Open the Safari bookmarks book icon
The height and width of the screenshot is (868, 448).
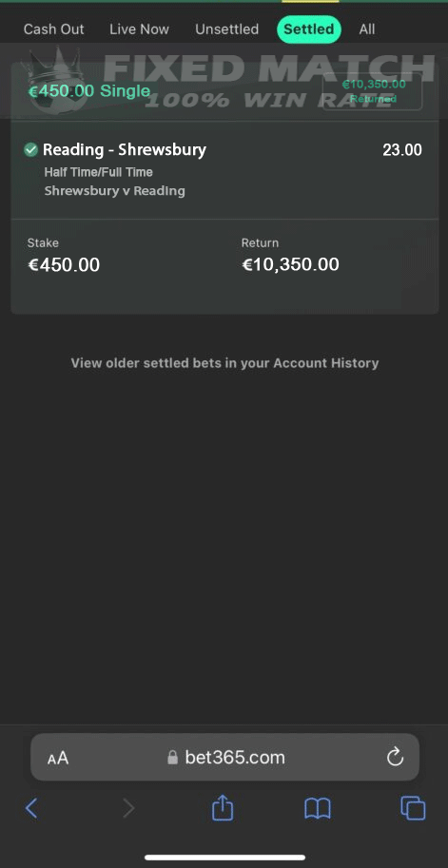click(318, 809)
